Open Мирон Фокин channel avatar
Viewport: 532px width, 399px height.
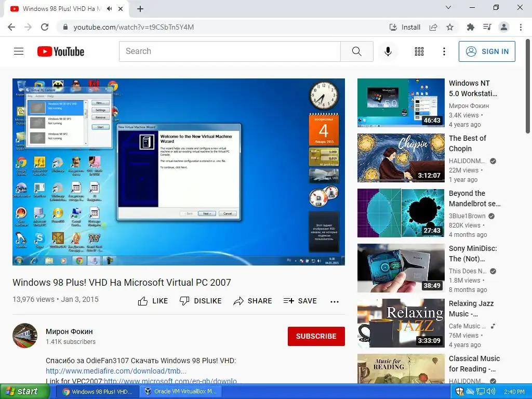click(25, 336)
